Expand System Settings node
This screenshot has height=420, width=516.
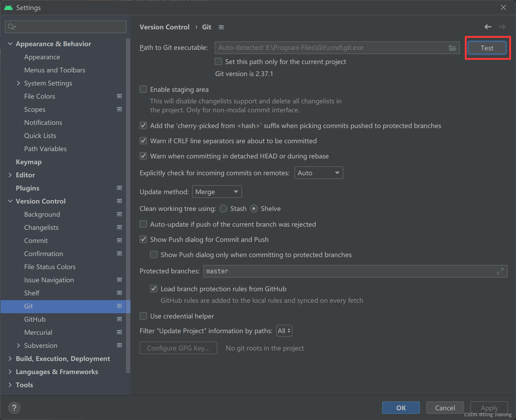pyautogui.click(x=18, y=83)
